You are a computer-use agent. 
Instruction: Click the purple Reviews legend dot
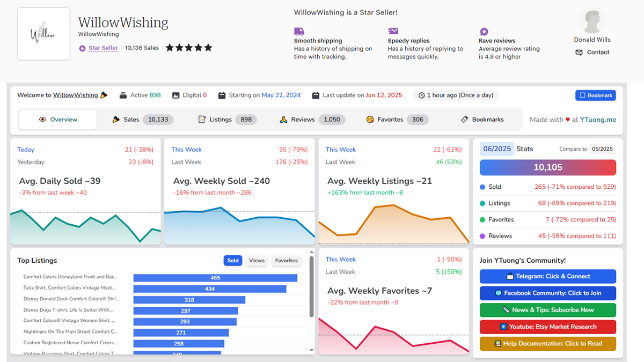[x=482, y=236]
